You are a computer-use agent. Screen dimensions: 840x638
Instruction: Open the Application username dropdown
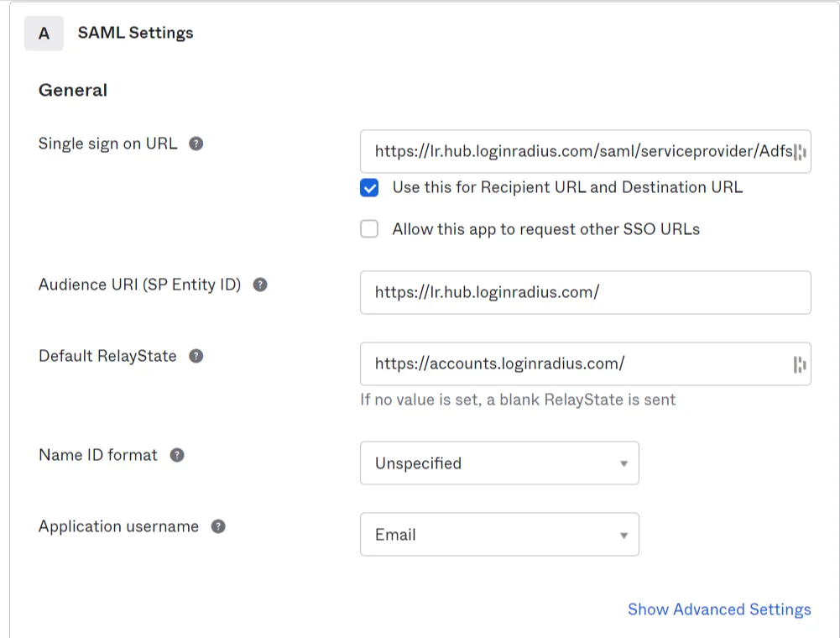[x=499, y=534]
